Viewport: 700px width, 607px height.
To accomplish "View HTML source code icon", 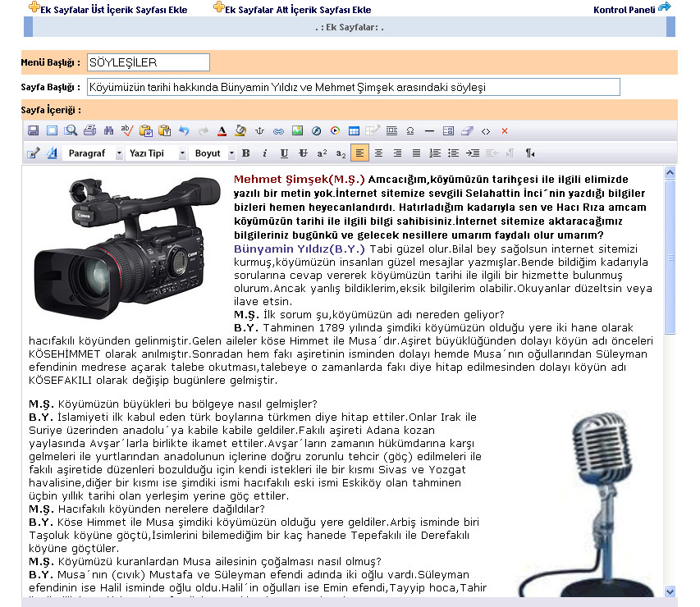I will 486,131.
